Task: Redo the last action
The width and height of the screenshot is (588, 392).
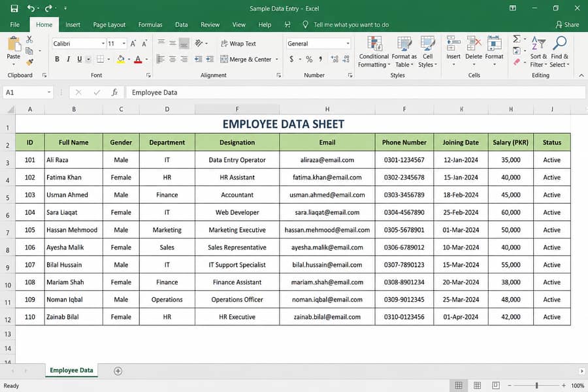Action: [48, 8]
